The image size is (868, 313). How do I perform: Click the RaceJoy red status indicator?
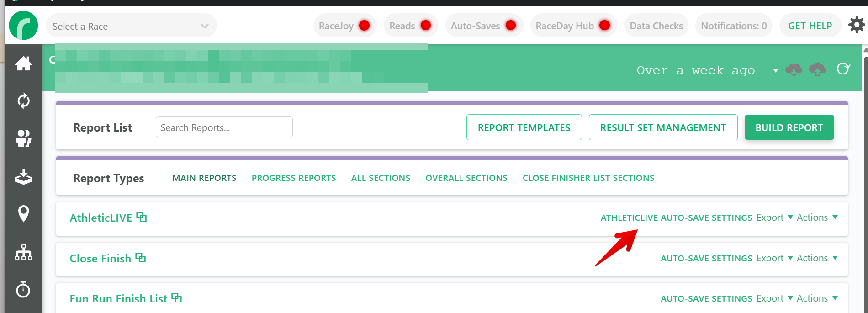pos(364,25)
